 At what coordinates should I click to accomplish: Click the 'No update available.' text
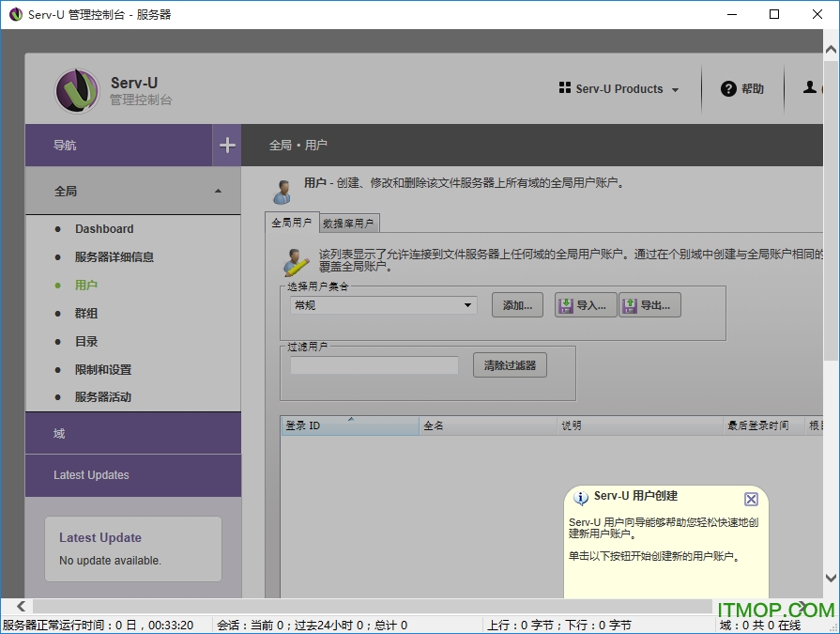[111, 561]
